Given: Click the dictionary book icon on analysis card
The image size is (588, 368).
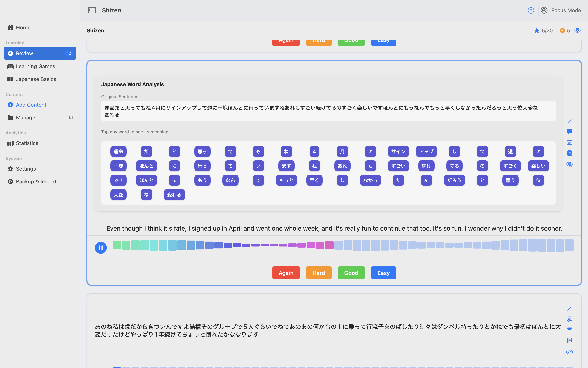Looking at the screenshot, I should coord(569,153).
